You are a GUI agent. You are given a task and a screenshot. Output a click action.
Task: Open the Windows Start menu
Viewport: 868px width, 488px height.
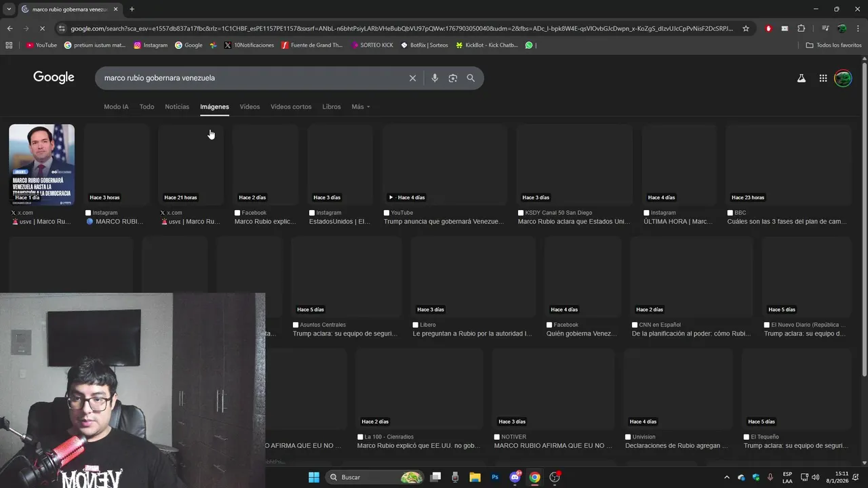pyautogui.click(x=313, y=477)
